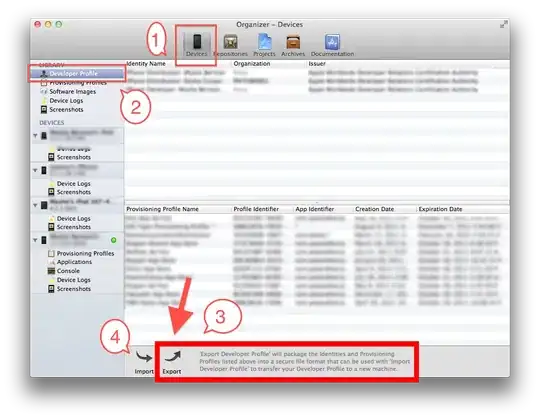The width and height of the screenshot is (540, 419).
Task: Open Screenshots under the second listed device
Action: [69, 192]
